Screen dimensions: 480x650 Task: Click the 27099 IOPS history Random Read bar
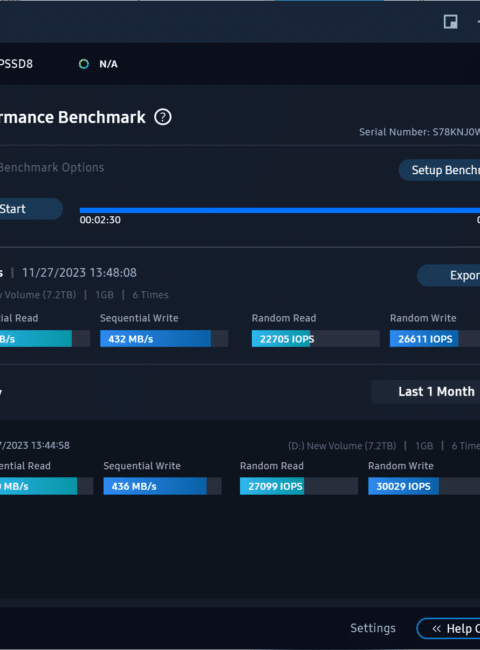299,486
